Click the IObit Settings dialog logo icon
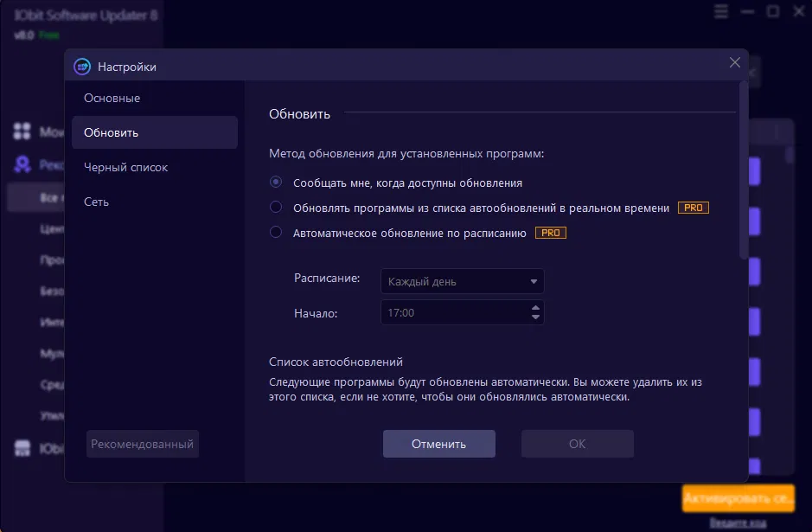This screenshot has height=532, width=812. (x=82, y=67)
